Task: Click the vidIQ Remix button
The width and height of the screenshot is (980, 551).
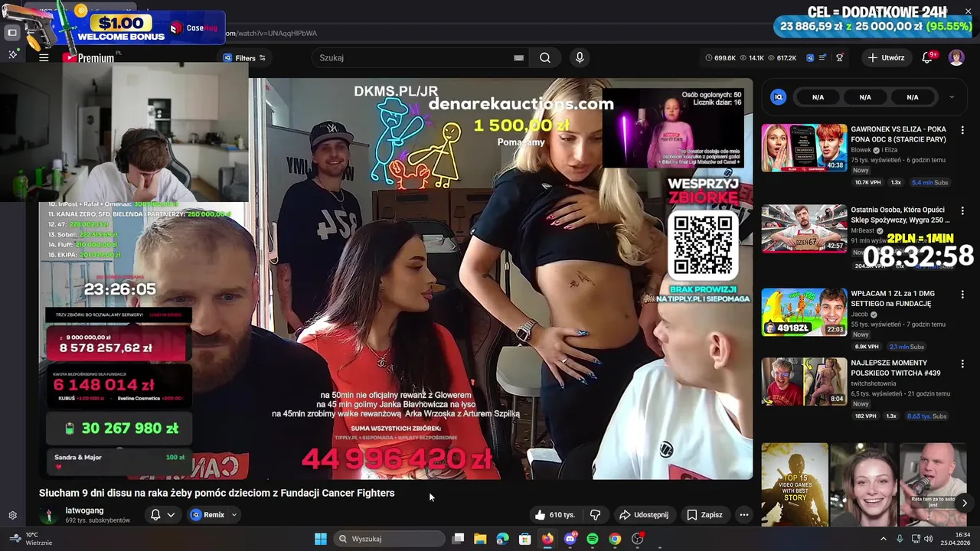Action: 207,515
